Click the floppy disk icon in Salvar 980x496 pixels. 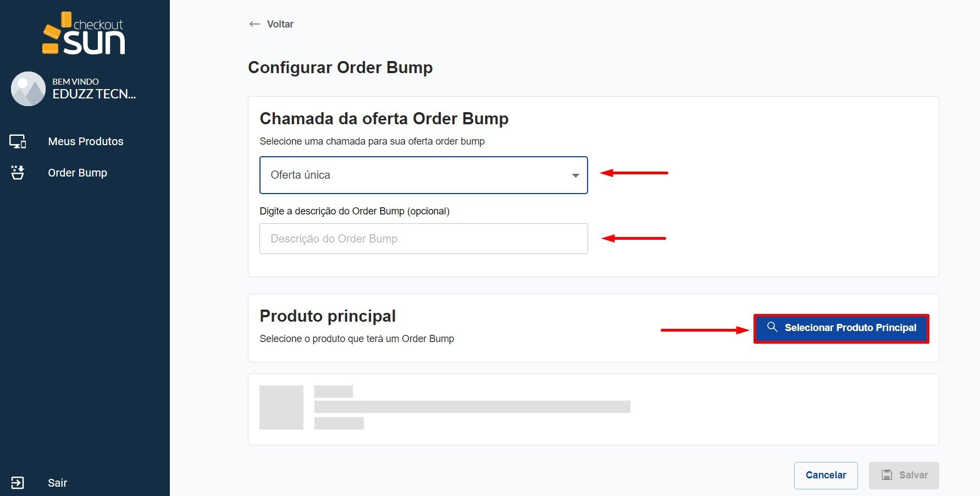(887, 475)
